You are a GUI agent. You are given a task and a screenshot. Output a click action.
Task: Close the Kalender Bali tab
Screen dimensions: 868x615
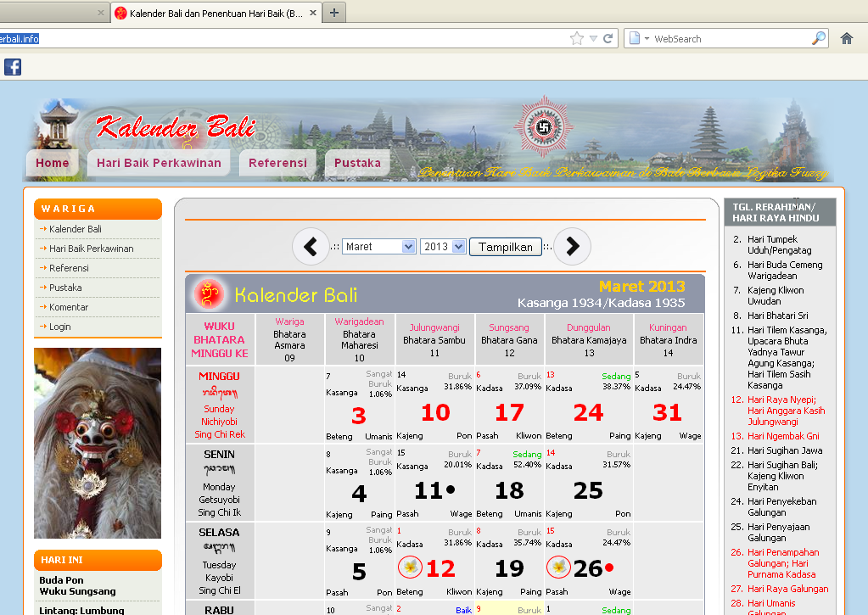click(x=313, y=13)
